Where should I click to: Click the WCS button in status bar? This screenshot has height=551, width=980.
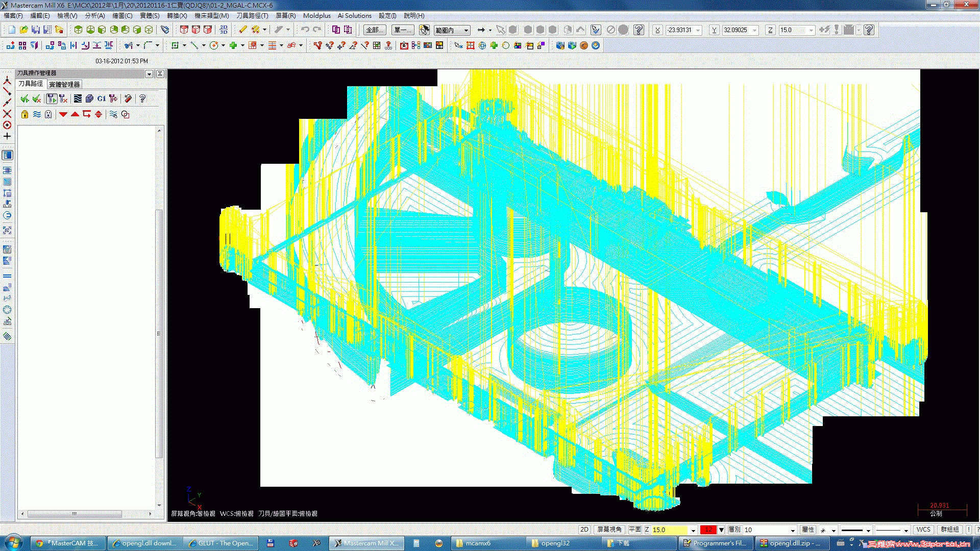pyautogui.click(x=923, y=530)
